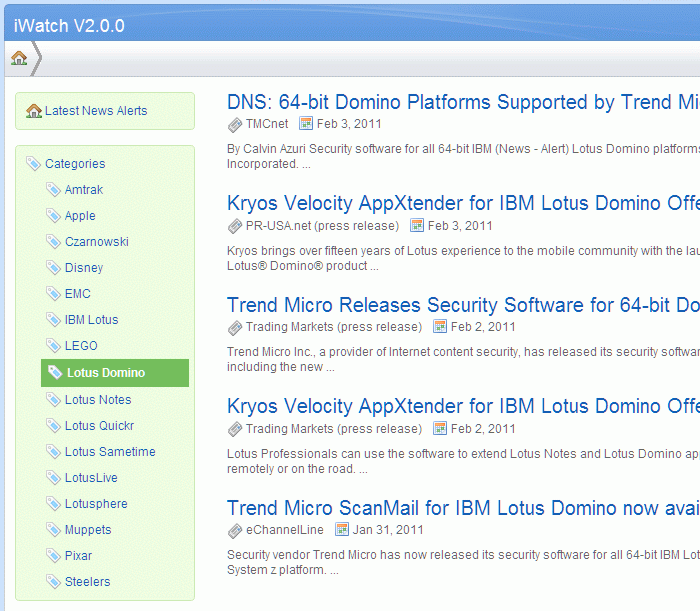Click the Categories heading

75,164
